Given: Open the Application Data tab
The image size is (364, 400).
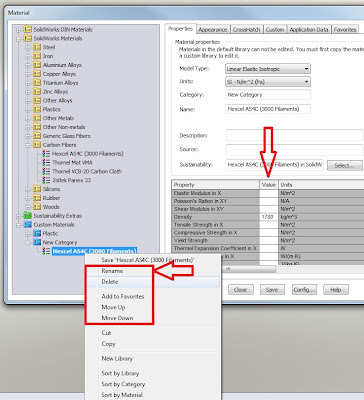Looking at the screenshot, I should pyautogui.click(x=309, y=29).
